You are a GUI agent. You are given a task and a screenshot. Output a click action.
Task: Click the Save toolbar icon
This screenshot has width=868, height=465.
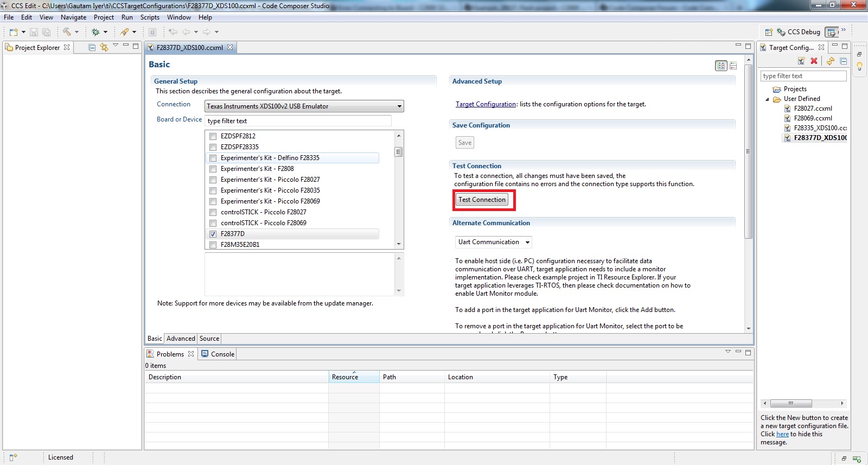pos(34,32)
